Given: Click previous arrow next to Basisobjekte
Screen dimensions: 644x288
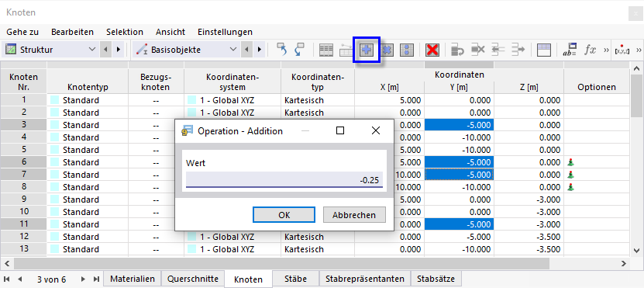Looking at the screenshot, I should (x=246, y=50).
